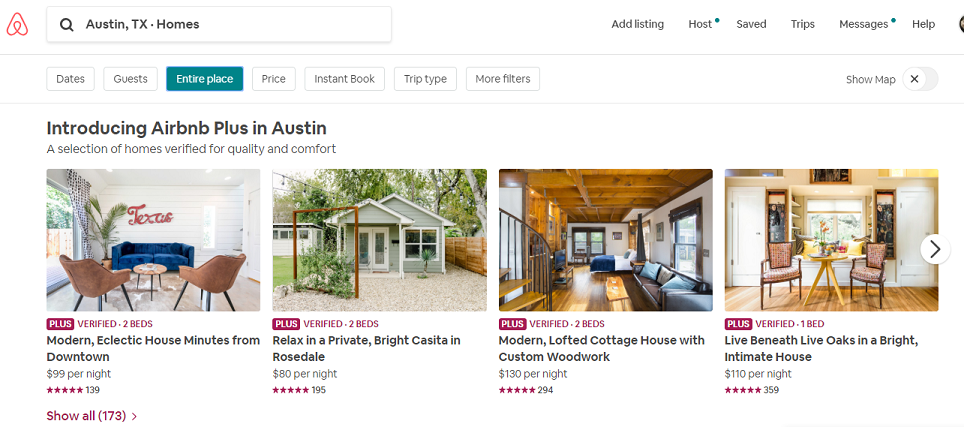Expand the Price filter dropdown
964x427 pixels.
[x=274, y=79]
